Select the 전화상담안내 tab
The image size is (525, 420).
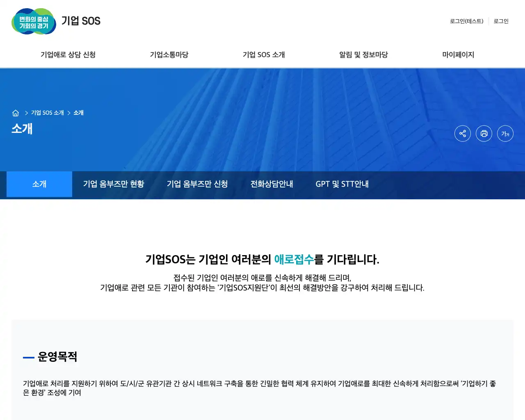[272, 184]
